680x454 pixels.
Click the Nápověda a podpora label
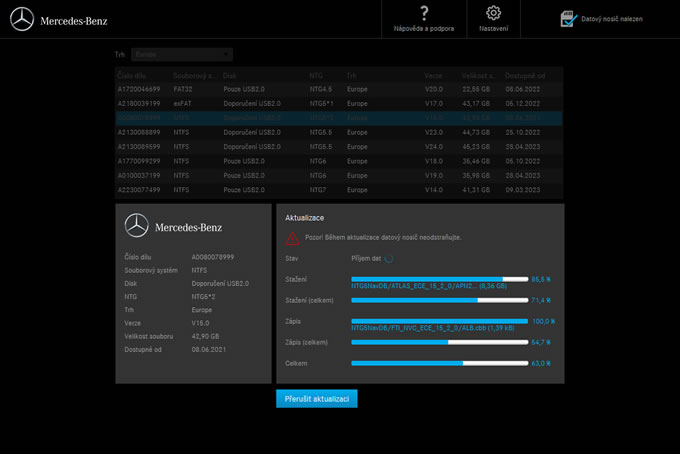point(424,29)
